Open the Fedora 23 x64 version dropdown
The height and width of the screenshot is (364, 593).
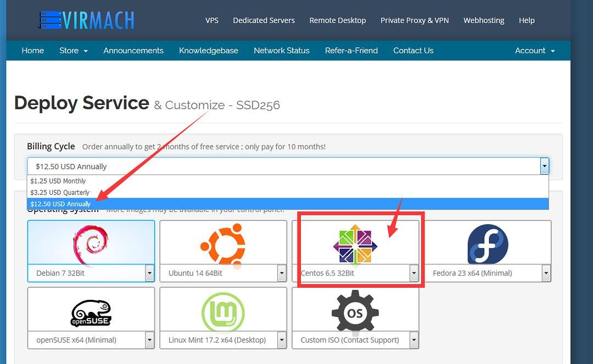(546, 273)
